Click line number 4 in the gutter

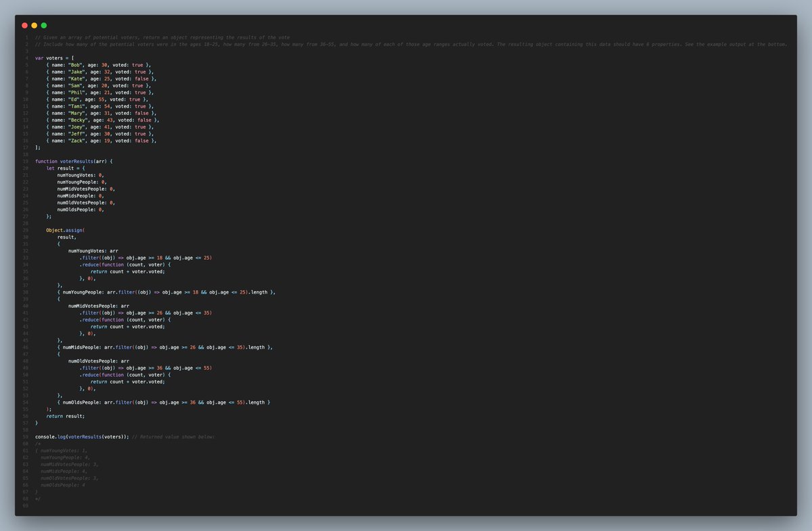coord(27,58)
